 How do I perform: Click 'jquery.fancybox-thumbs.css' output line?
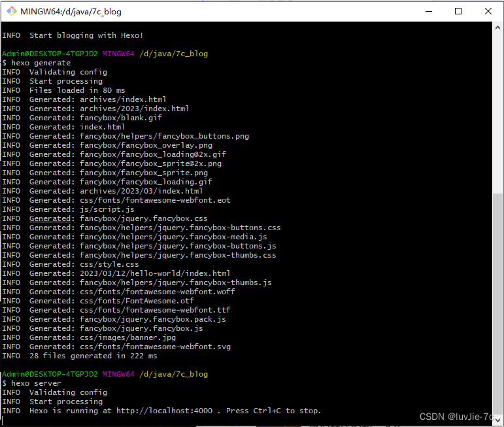139,255
